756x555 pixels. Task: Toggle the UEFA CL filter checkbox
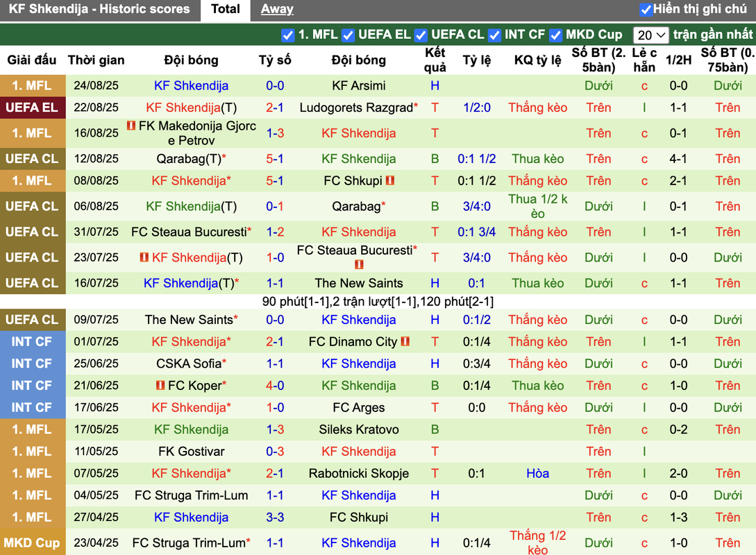click(x=421, y=35)
